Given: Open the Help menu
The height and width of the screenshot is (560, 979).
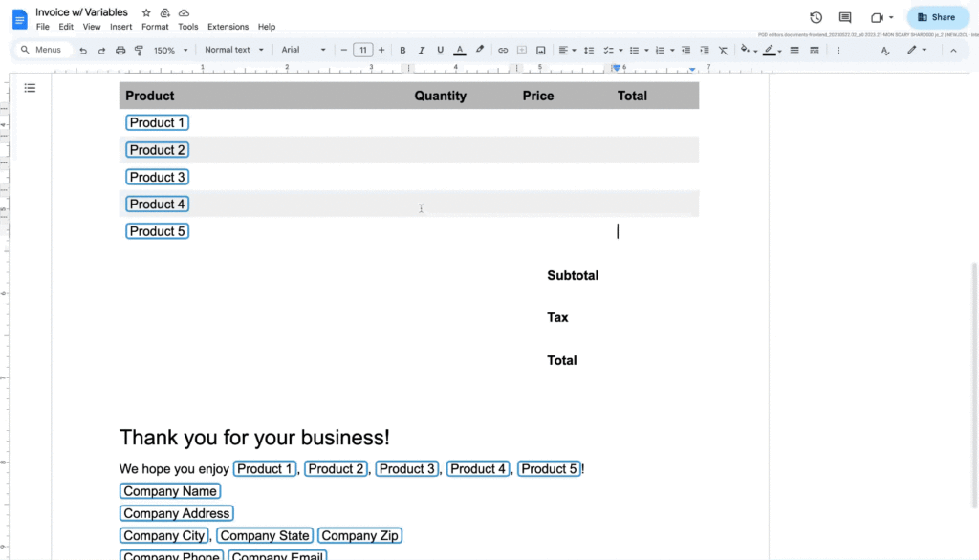Looking at the screenshot, I should (x=267, y=27).
